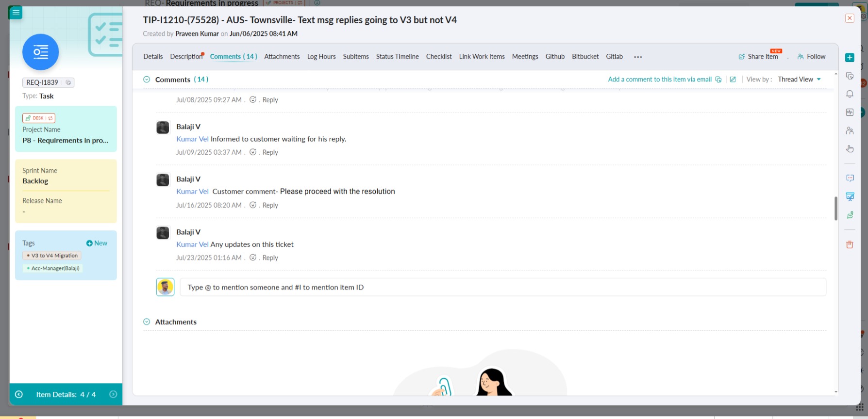Image resolution: width=868 pixels, height=419 pixels.
Task: Click the chat bubble icon in right sidebar
Action: tap(850, 178)
